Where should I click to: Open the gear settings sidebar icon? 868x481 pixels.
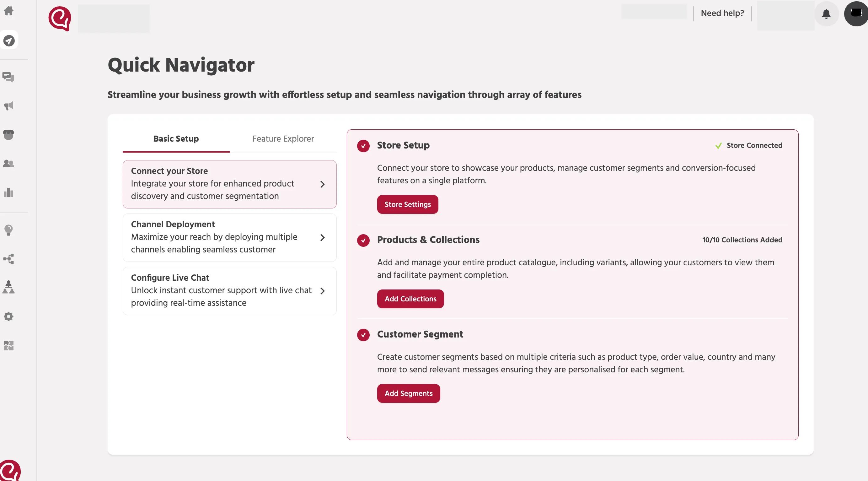tap(8, 316)
